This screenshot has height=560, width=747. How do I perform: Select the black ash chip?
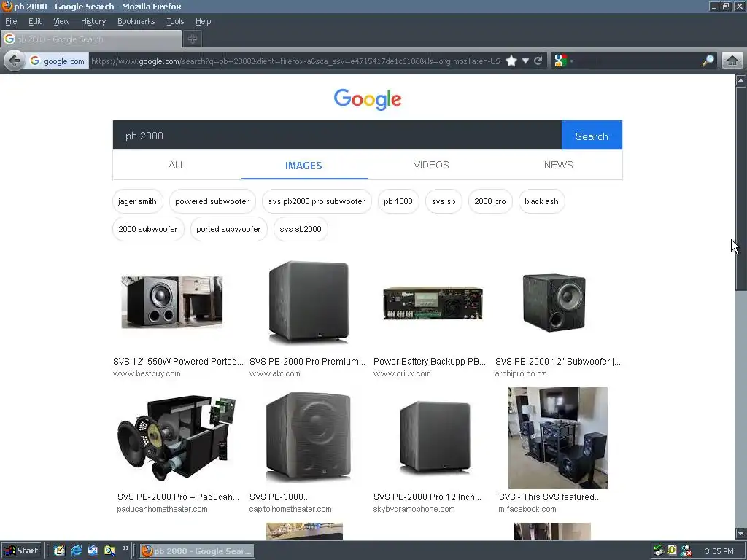point(542,201)
